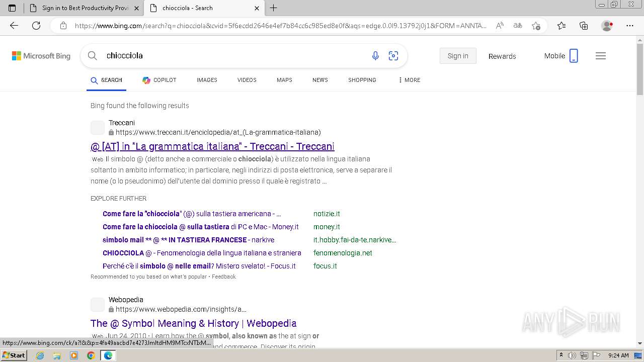Add this page to favorites
The image size is (644, 362).
(x=536, y=26)
